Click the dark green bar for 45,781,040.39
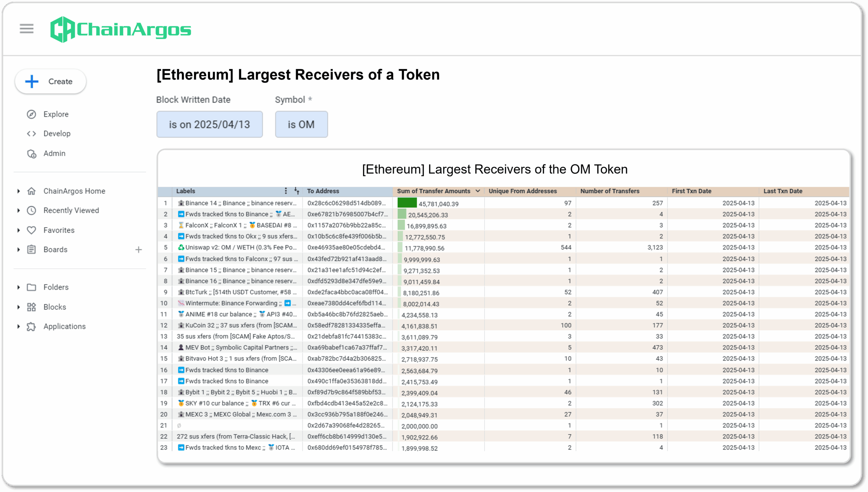Image resolution: width=868 pixels, height=492 pixels. point(407,203)
